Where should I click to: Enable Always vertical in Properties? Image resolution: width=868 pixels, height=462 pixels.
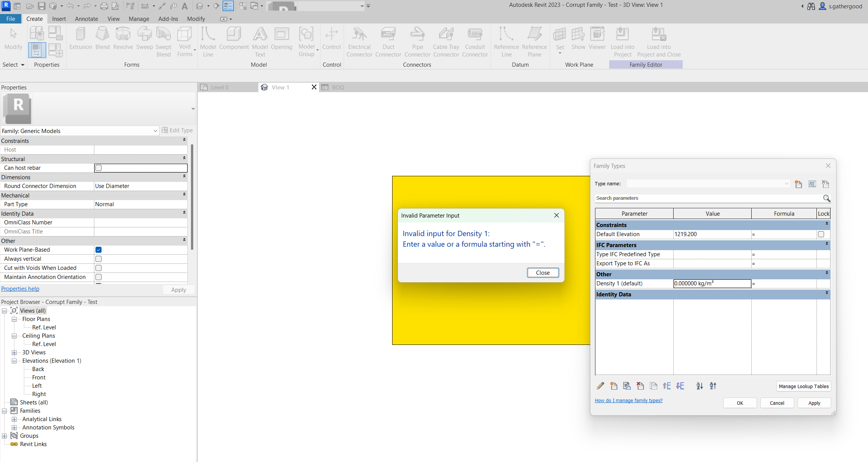99,259
